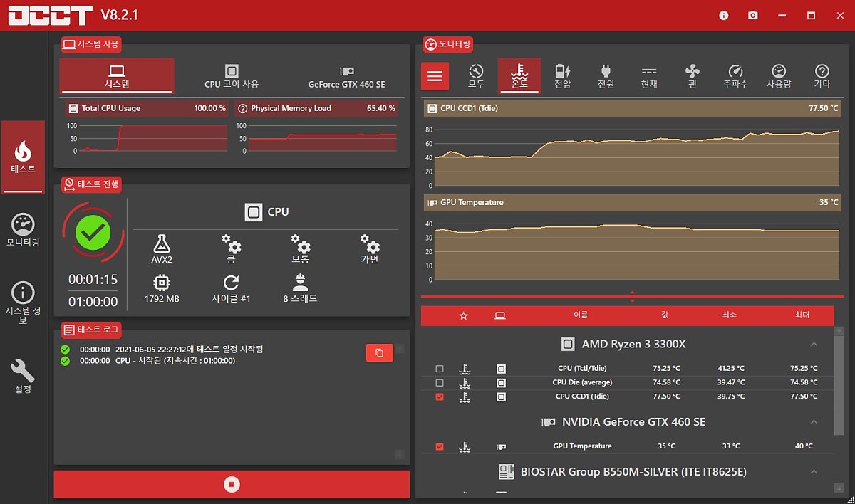Check the CPU Die (average) graph checkbox
The width and height of the screenshot is (855, 504).
[439, 382]
